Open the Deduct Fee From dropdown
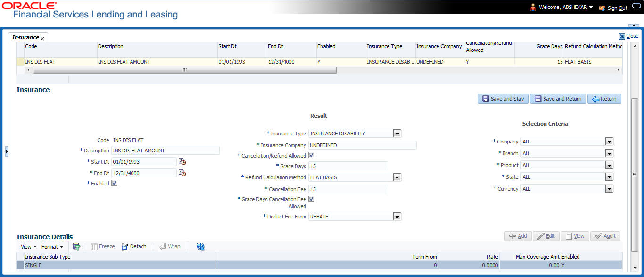The image size is (644, 277). tap(397, 217)
